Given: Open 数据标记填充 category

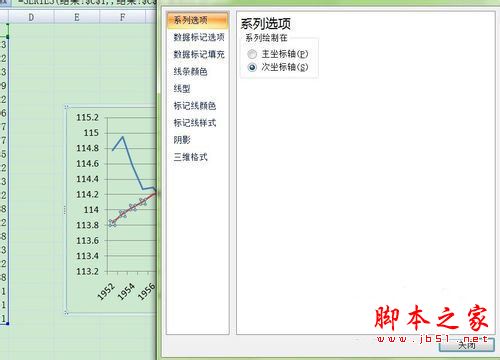Looking at the screenshot, I should pos(199,54).
